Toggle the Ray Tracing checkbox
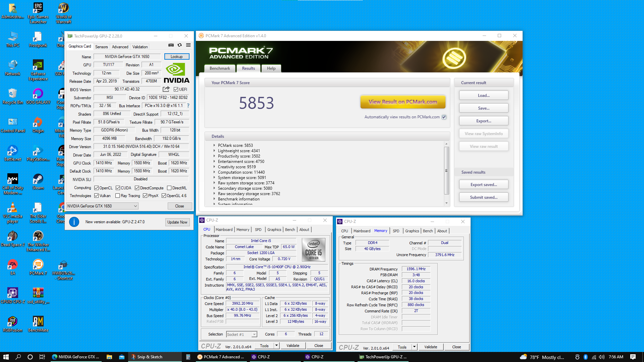The image size is (644, 362). click(x=117, y=196)
